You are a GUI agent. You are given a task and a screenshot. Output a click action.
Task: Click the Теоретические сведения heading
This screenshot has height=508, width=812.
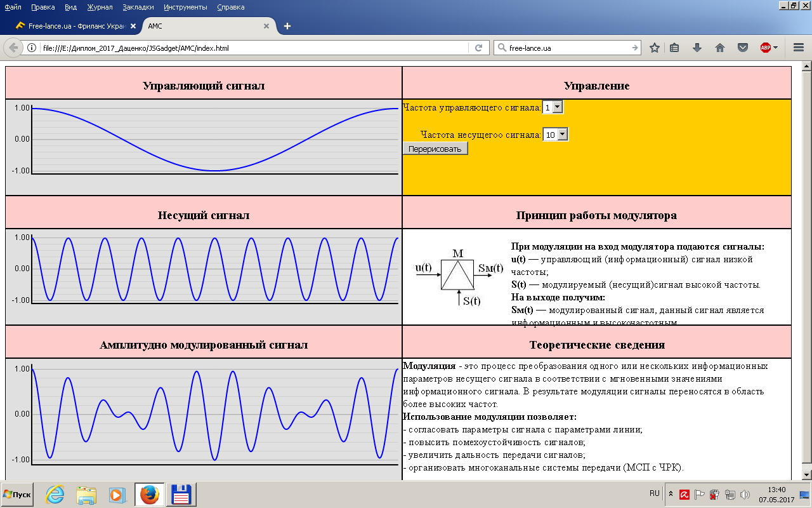coord(597,345)
